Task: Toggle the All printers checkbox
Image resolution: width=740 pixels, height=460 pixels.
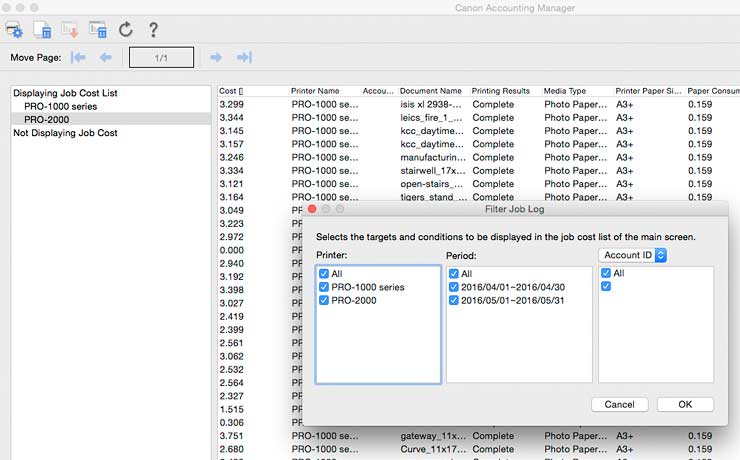Action: coord(324,274)
